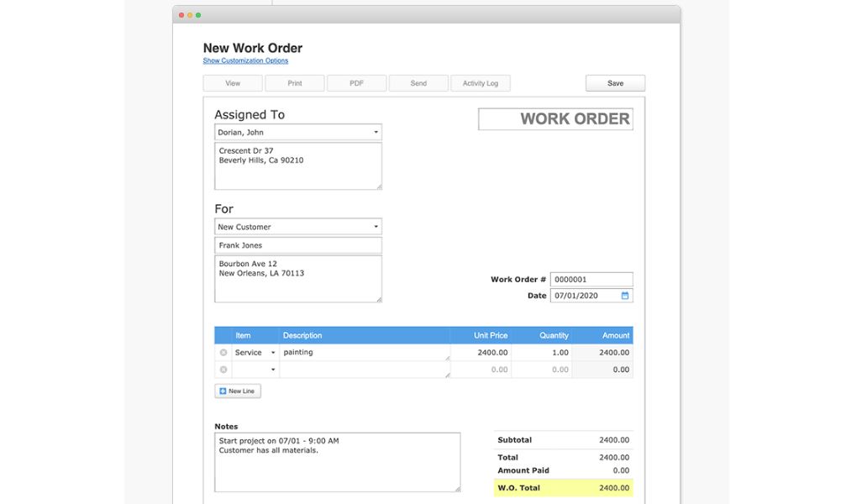
Task: Open the Service item dropdown
Action: pyautogui.click(x=273, y=352)
